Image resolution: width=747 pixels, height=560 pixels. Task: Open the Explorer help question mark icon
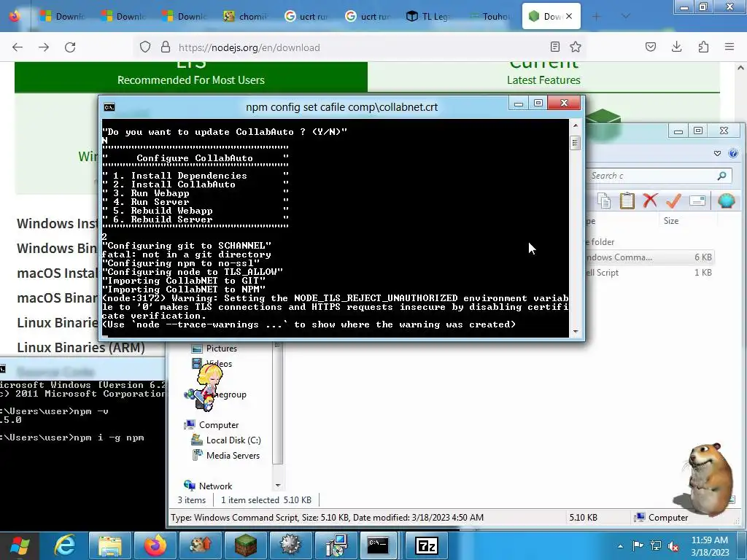tap(733, 153)
